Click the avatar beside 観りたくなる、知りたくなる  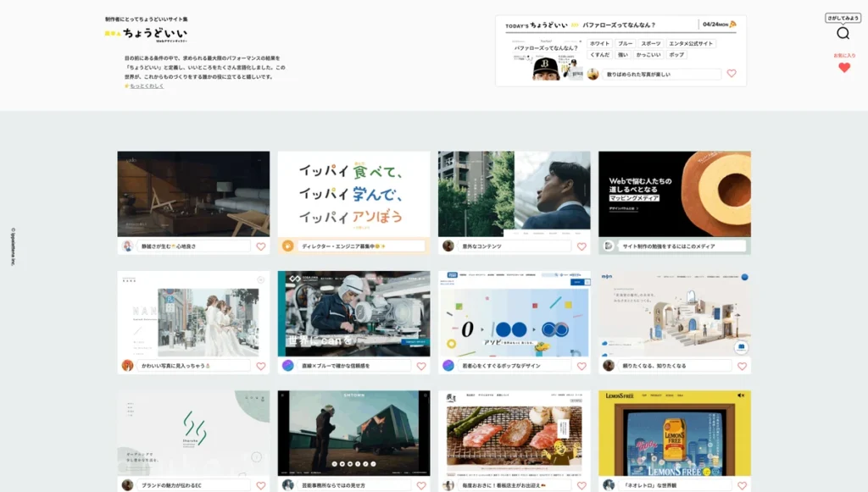609,366
